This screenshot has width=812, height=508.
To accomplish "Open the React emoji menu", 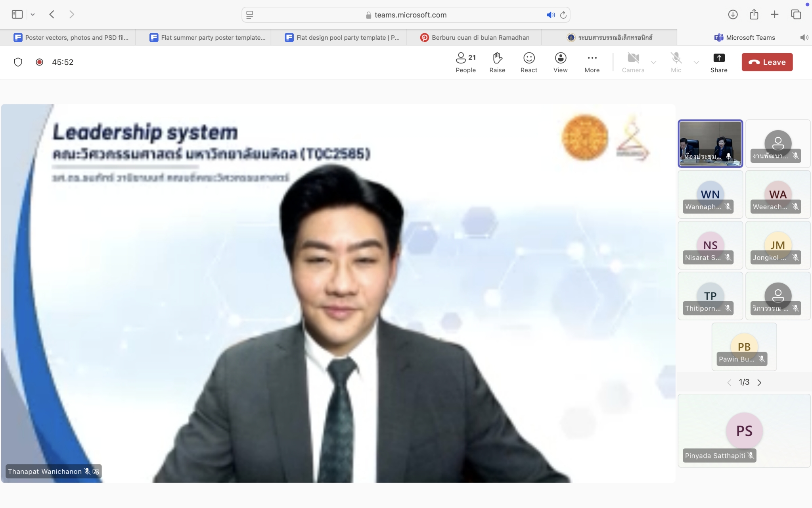I will [529, 62].
